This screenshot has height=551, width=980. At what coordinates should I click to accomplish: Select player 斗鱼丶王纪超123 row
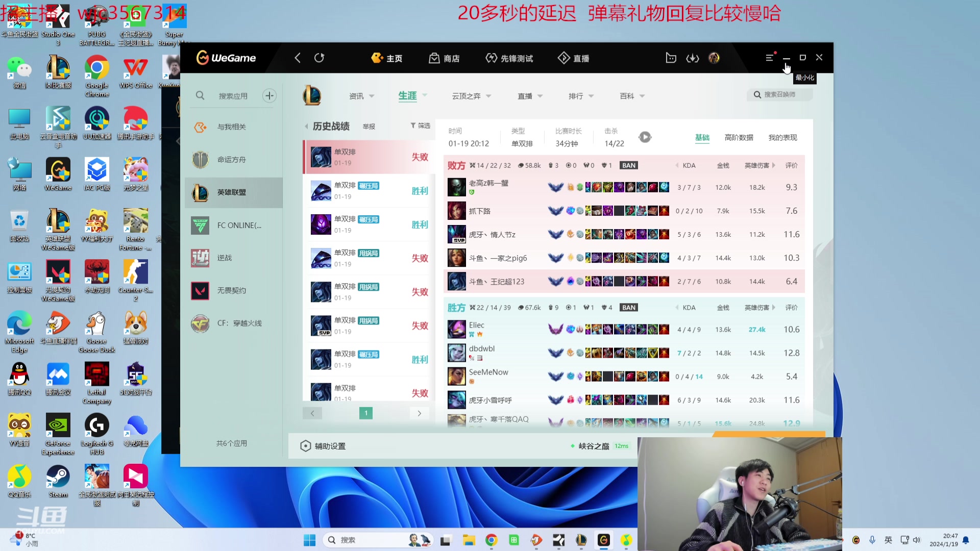[x=624, y=281]
